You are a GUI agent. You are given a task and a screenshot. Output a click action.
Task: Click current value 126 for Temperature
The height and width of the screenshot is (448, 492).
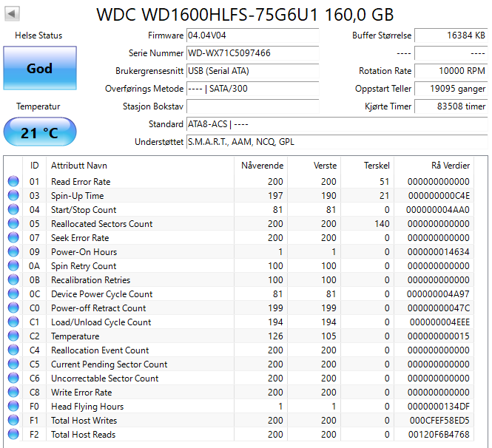coord(275,336)
